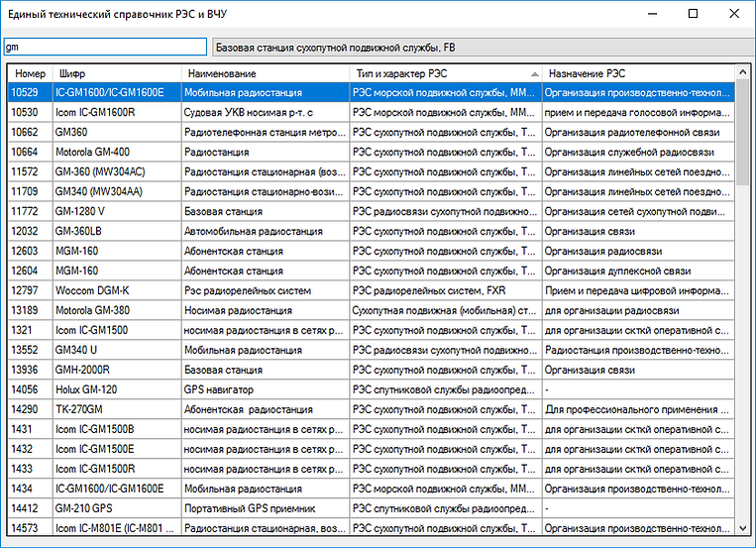Viewport: 756px width, 548px height.
Task: Select the 'Icom IC-GM1500R' cell
Action: pos(117,469)
